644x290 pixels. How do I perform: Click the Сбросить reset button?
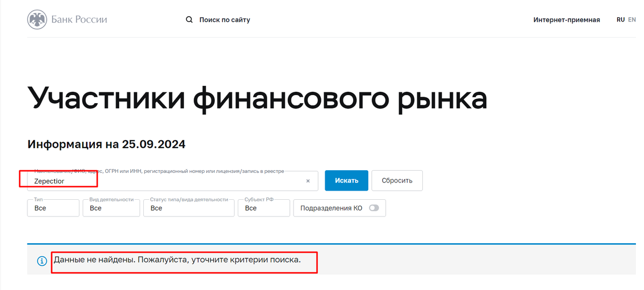click(397, 180)
